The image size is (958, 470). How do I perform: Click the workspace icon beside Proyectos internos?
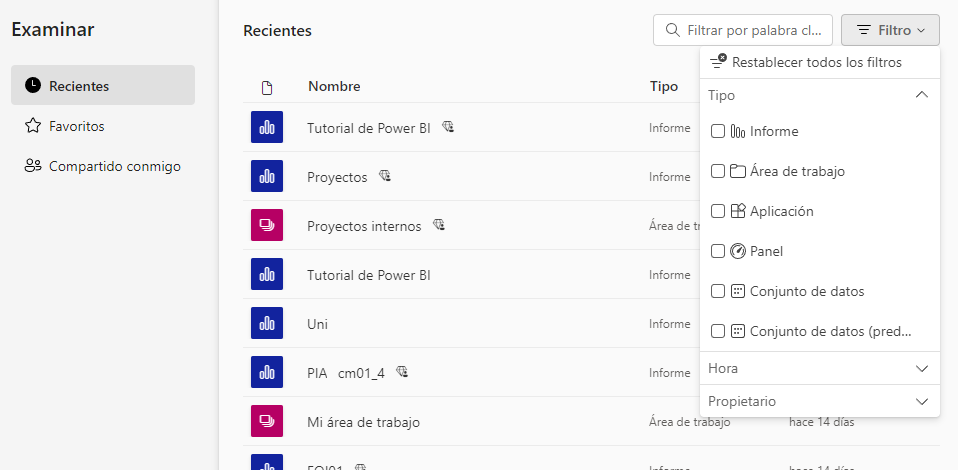pos(267,226)
